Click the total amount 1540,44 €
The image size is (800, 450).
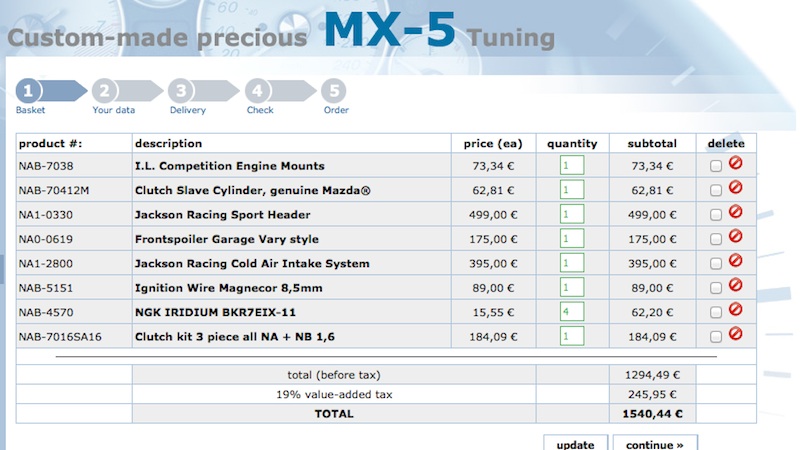(x=652, y=414)
